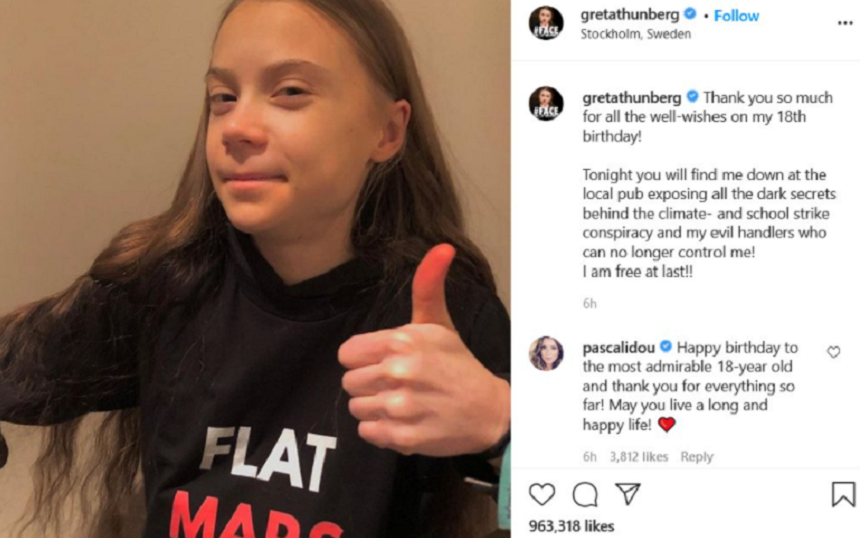Click the caption's gretathunberg avatar
This screenshot has width=860, height=538.
[546, 104]
